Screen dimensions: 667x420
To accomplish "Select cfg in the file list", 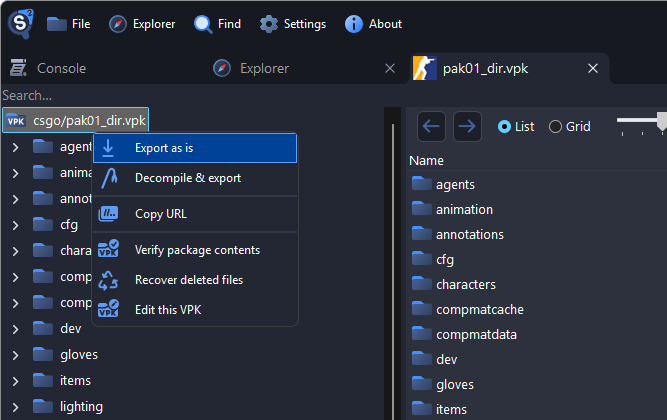I will 445,260.
